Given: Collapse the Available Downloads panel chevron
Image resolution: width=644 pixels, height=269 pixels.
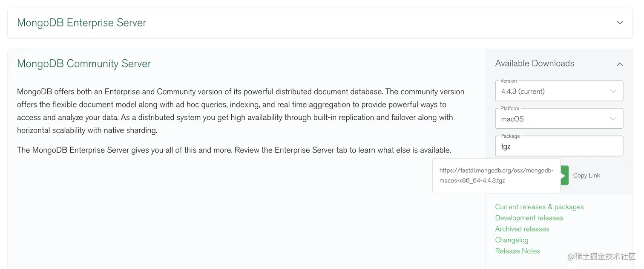Looking at the screenshot, I should (x=620, y=64).
